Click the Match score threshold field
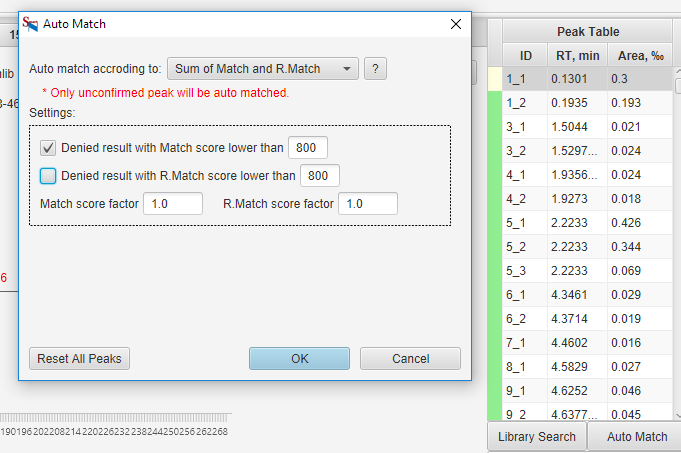Screen dimensions: 681x453 (308, 148)
